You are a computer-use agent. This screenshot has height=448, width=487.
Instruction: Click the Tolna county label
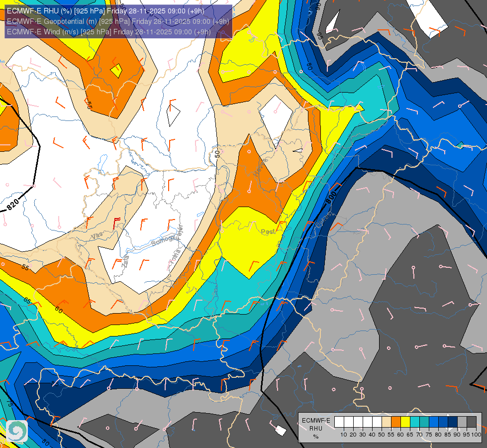pos(175,257)
